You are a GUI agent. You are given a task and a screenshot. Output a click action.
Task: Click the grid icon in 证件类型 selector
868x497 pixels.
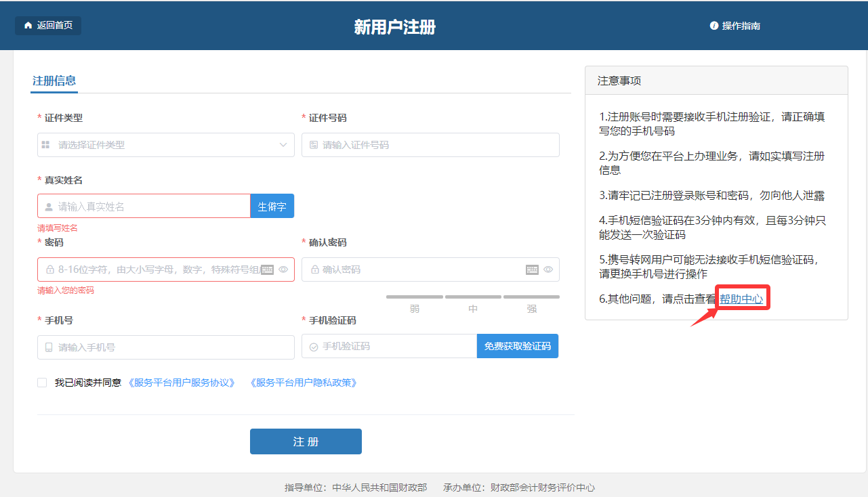[x=45, y=145]
